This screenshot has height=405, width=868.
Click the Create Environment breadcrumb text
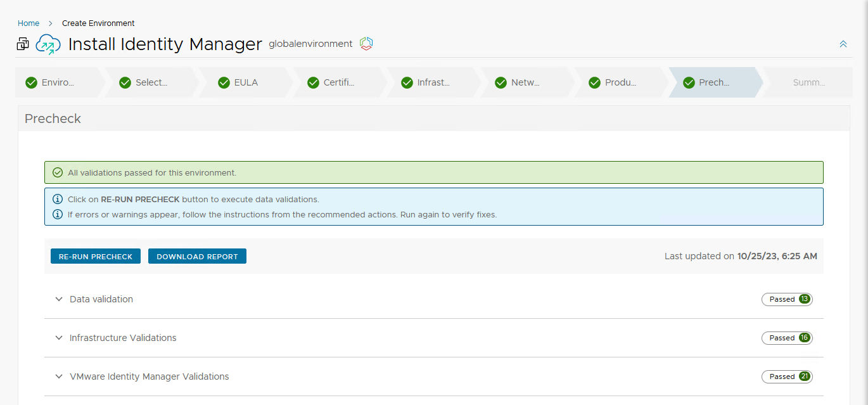click(x=98, y=23)
